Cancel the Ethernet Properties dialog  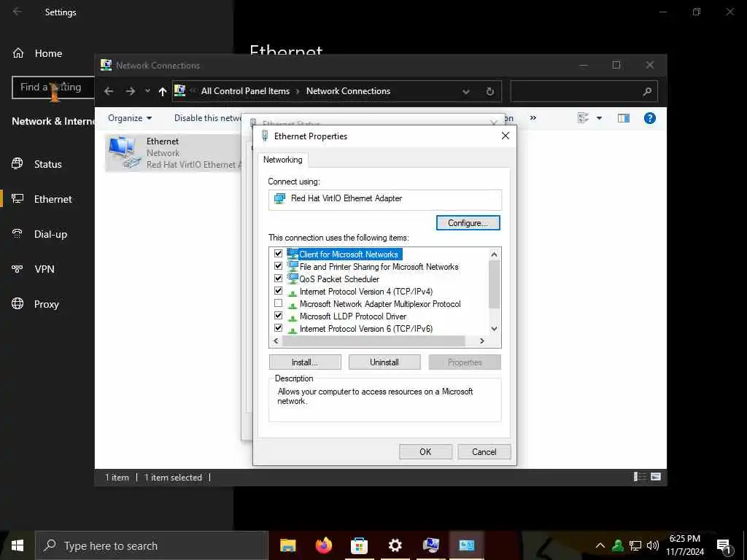[484, 452]
